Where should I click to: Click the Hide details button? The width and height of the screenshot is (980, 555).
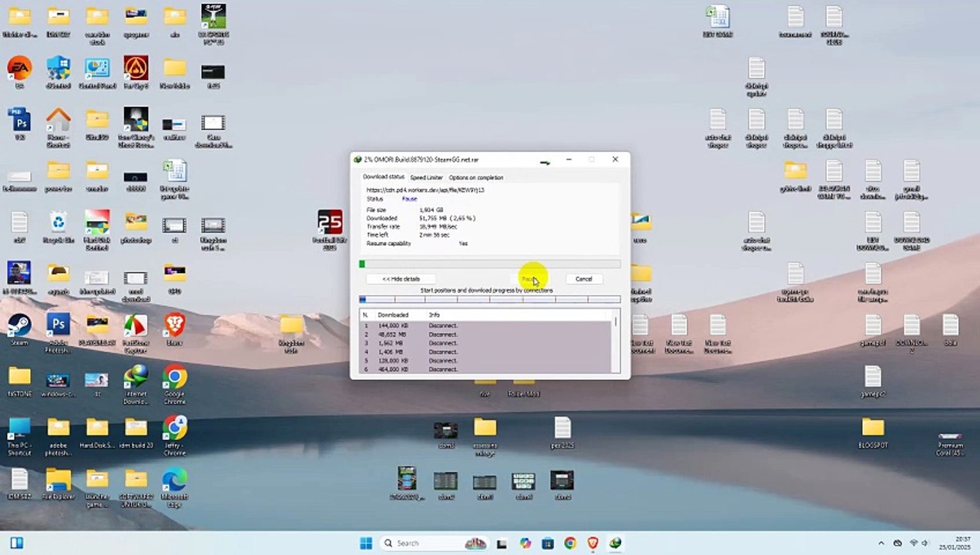coord(401,278)
